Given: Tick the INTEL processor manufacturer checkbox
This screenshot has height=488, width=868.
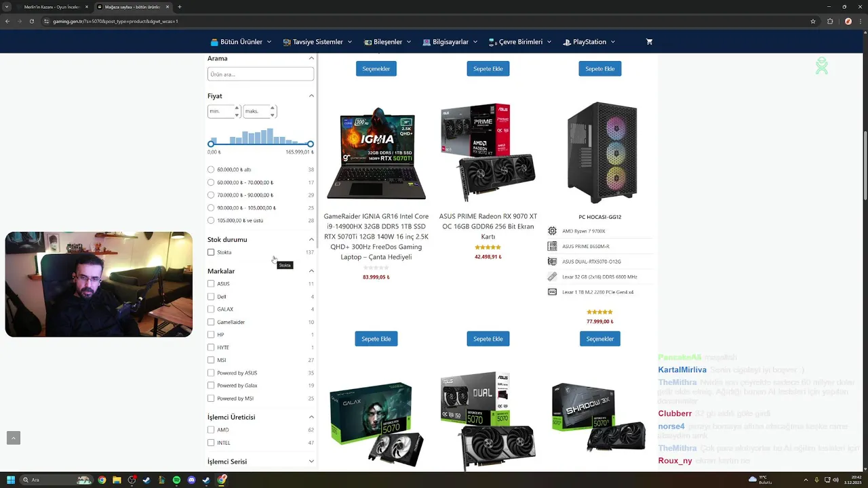Looking at the screenshot, I should click(211, 443).
